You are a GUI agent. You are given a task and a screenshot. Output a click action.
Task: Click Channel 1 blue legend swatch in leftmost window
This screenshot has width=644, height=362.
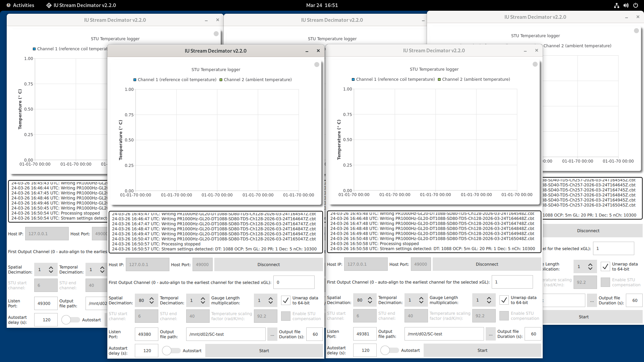click(34, 49)
